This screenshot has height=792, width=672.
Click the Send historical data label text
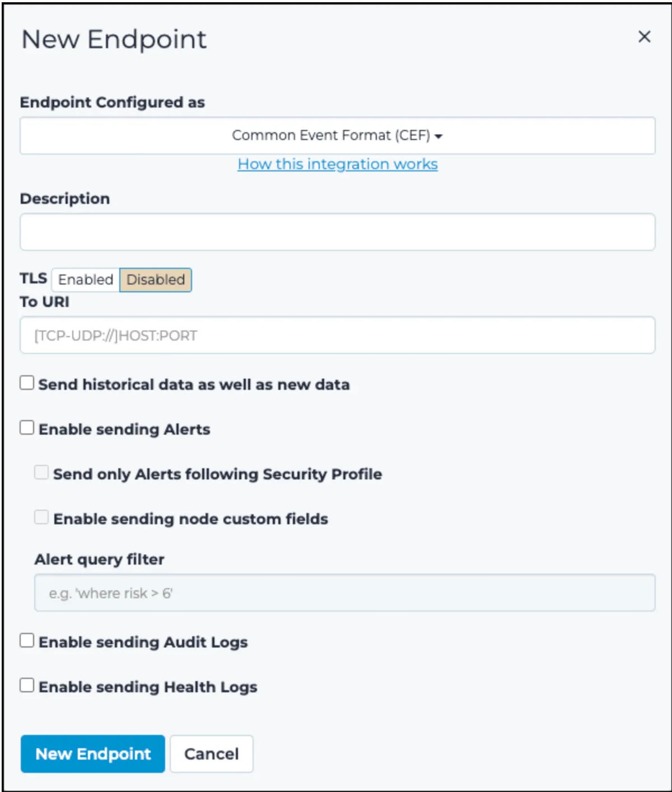pyautogui.click(x=194, y=385)
